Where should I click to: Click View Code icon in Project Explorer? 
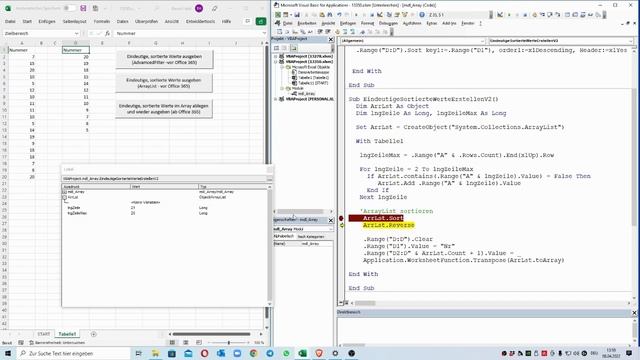click(x=277, y=48)
